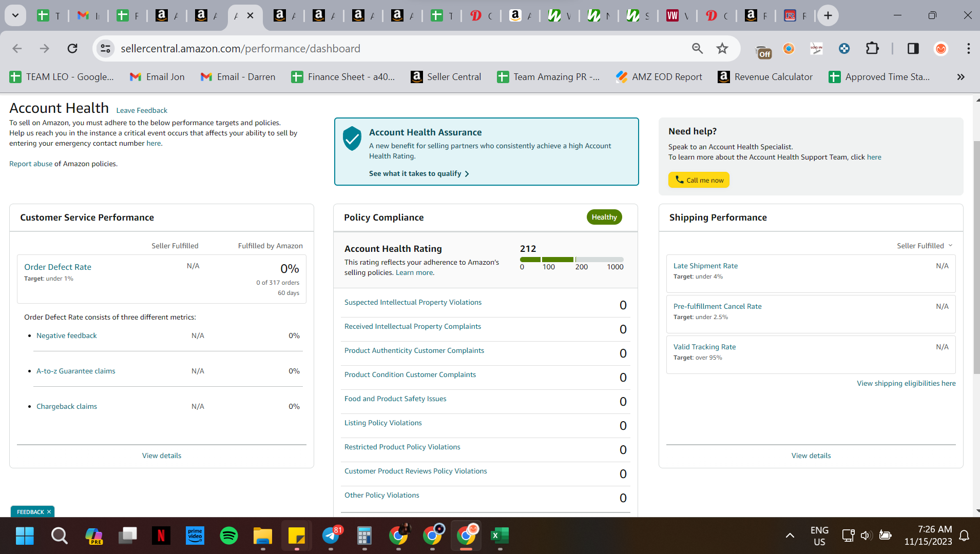Click the Account Health Rating progress bar
Viewport: 980px width, 554px height.
point(571,260)
